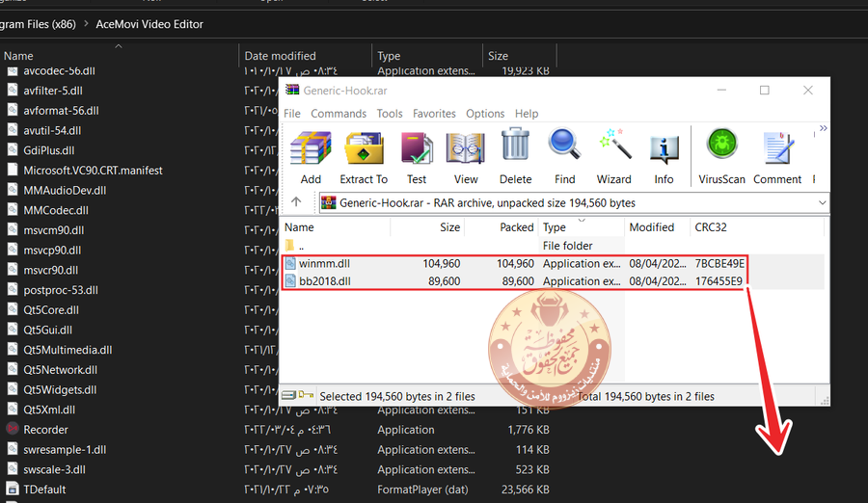Go up one folder level arrow
This screenshot has height=503, width=868.
click(296, 202)
